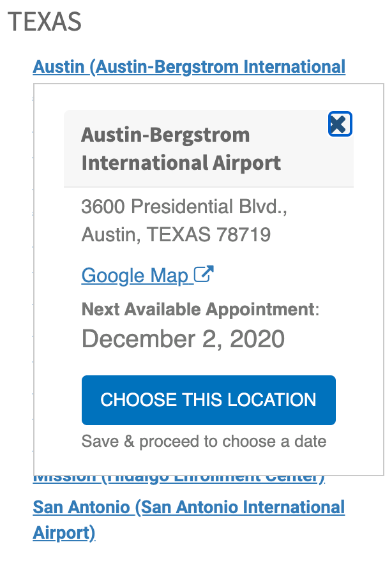Close the Austin-Bergstrom location popup
Image resolution: width=392 pixels, height=563 pixels.
[x=340, y=124]
